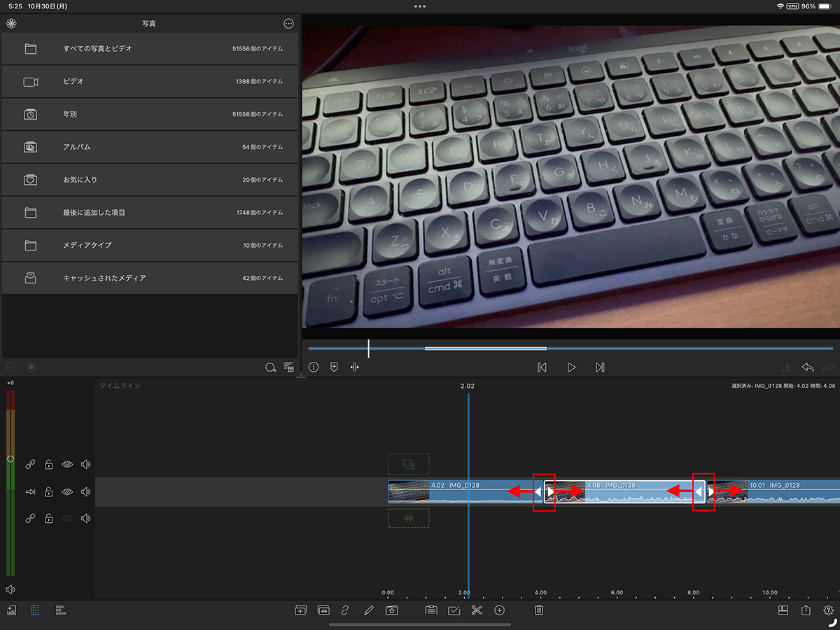The width and height of the screenshot is (840, 630).
Task: Click the audio level meter knob
Action: pos(10,459)
